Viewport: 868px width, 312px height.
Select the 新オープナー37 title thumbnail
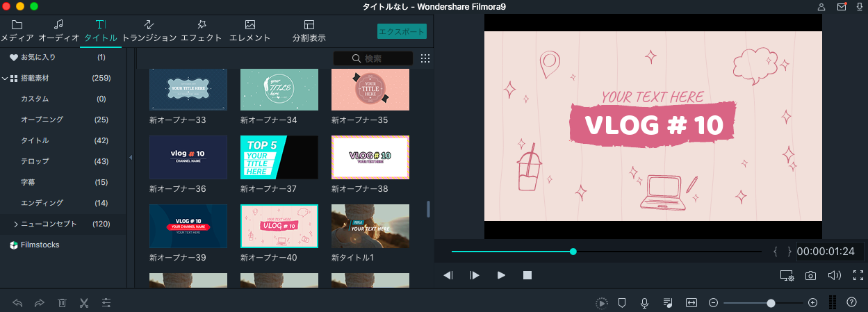tap(279, 158)
